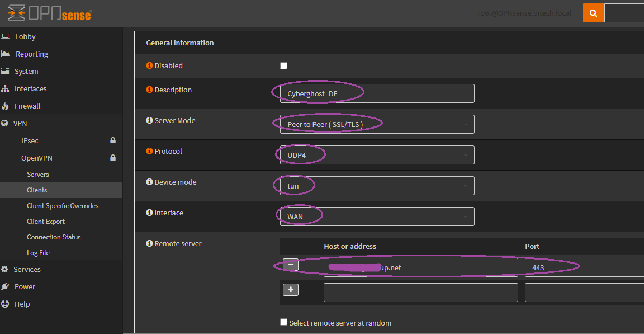644x334 pixels.
Task: Click the info icon beside Remote server
Action: (149, 243)
